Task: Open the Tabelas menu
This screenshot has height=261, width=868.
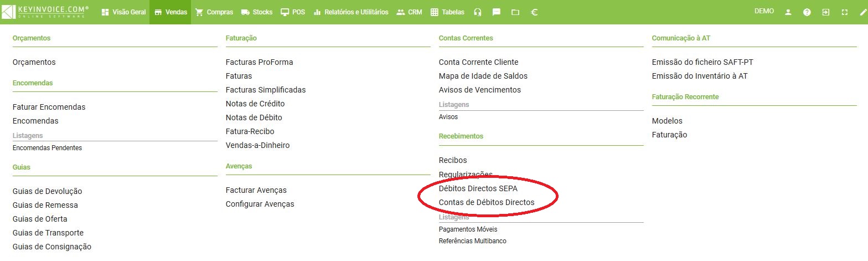Action: (447, 12)
